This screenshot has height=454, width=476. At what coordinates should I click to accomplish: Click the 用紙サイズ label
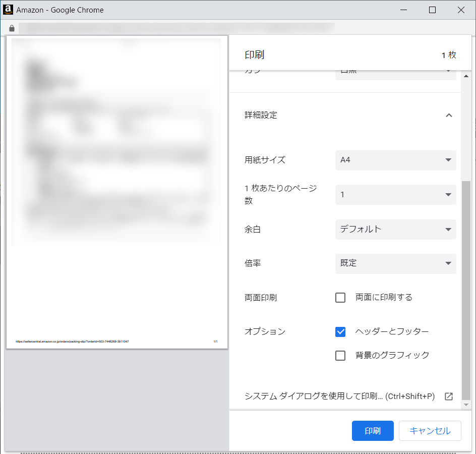[x=265, y=160]
